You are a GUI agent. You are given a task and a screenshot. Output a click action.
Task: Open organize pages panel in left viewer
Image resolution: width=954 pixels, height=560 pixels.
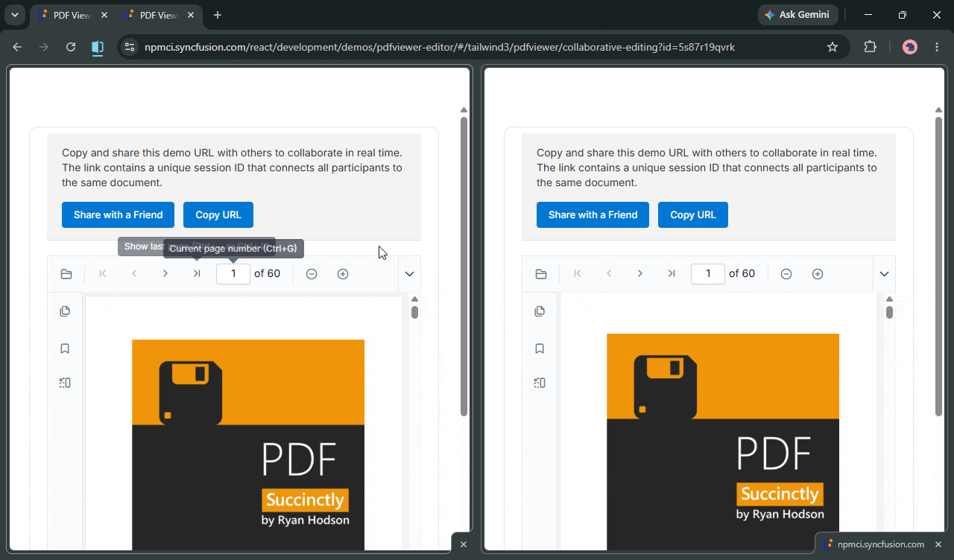pos(65,383)
